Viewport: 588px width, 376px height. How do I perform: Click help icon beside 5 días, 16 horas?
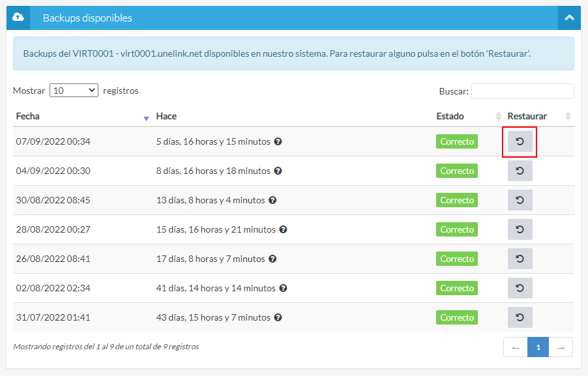(278, 141)
